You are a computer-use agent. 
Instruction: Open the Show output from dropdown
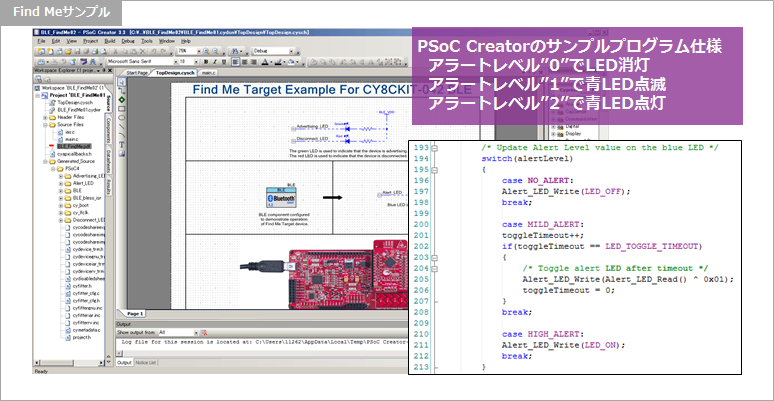pyautogui.click(x=196, y=333)
